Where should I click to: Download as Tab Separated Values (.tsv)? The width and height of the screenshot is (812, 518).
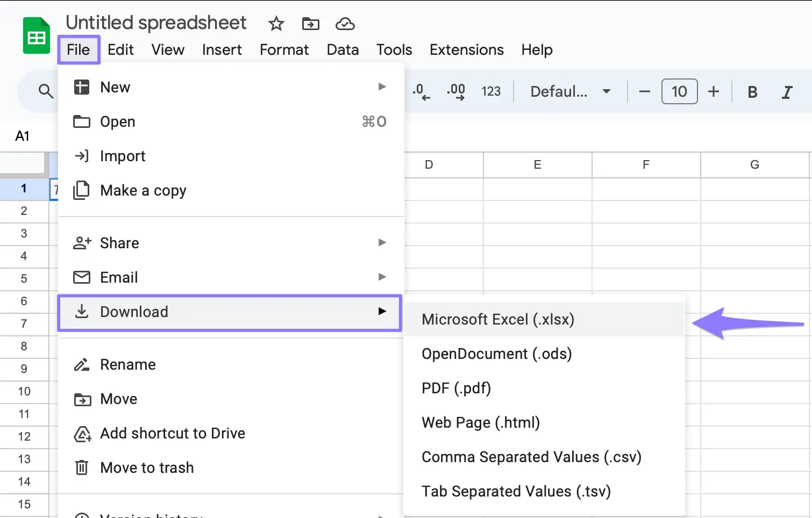coord(544,491)
